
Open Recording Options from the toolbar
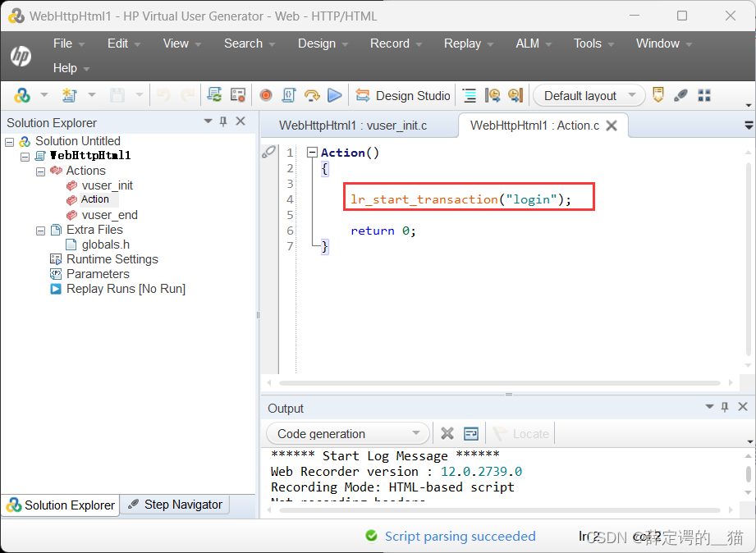(x=238, y=95)
